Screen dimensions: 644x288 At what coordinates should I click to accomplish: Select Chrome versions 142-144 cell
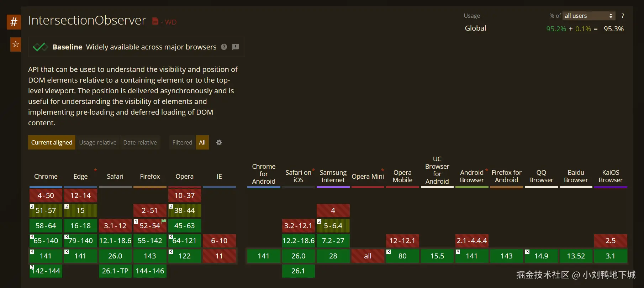point(46,271)
